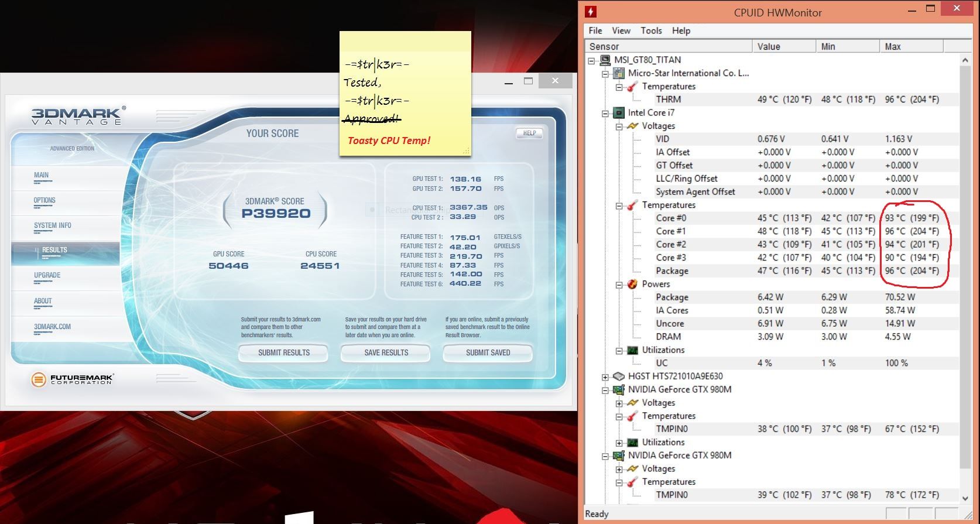Click the yellow sticky note
The width and height of the screenshot is (980, 524).
pyautogui.click(x=405, y=94)
